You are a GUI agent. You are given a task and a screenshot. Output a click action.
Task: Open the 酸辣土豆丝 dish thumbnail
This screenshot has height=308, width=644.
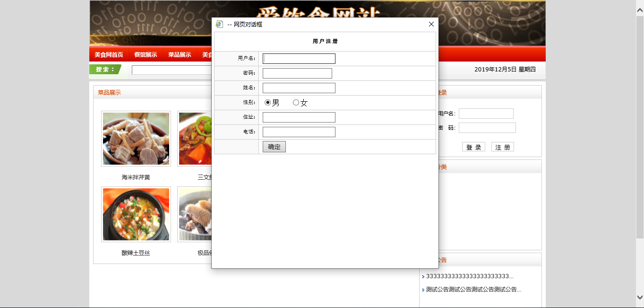point(136,214)
